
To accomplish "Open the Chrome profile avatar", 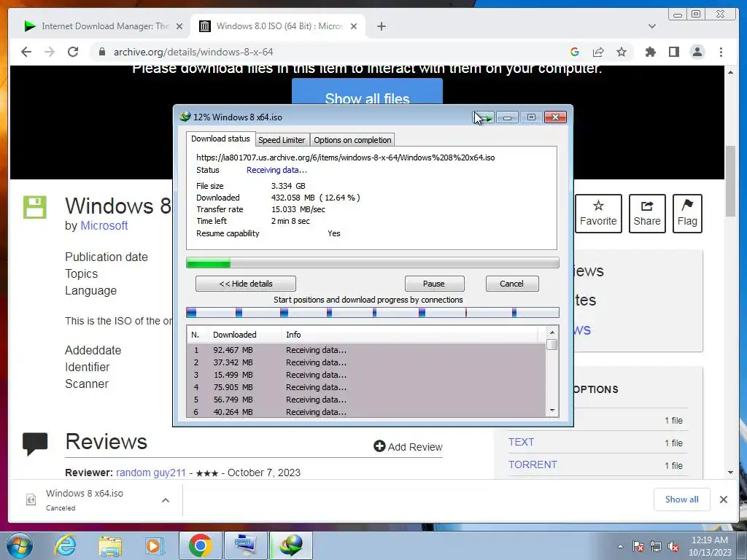I will (697, 52).
